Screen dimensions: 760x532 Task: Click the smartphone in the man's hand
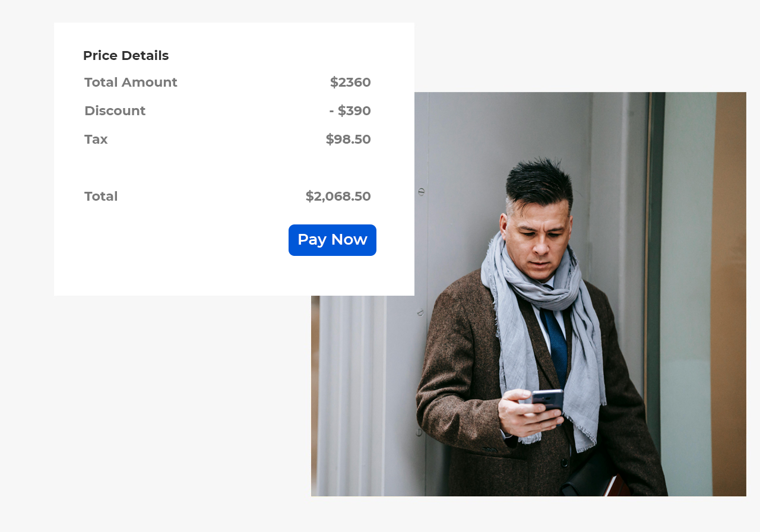547,399
